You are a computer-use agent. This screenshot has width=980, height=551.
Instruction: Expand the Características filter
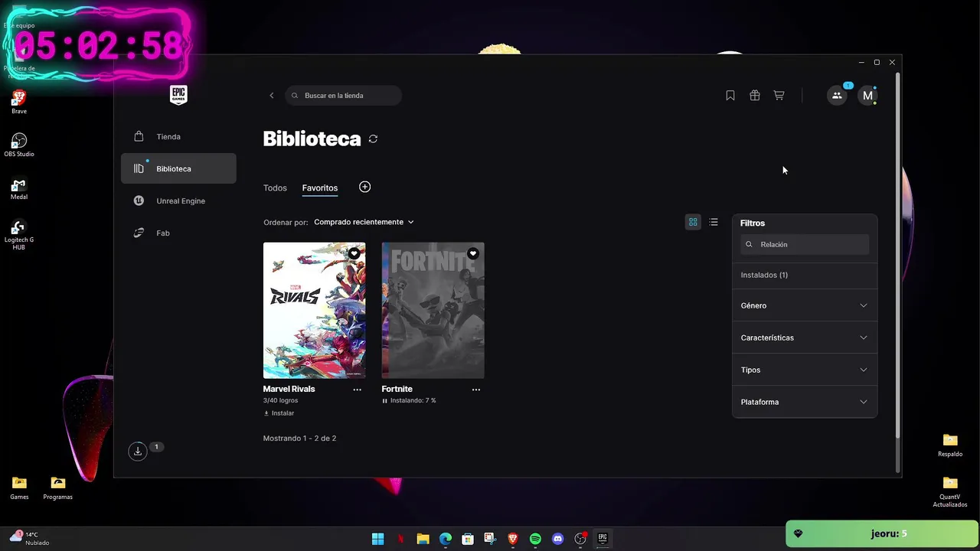point(805,337)
